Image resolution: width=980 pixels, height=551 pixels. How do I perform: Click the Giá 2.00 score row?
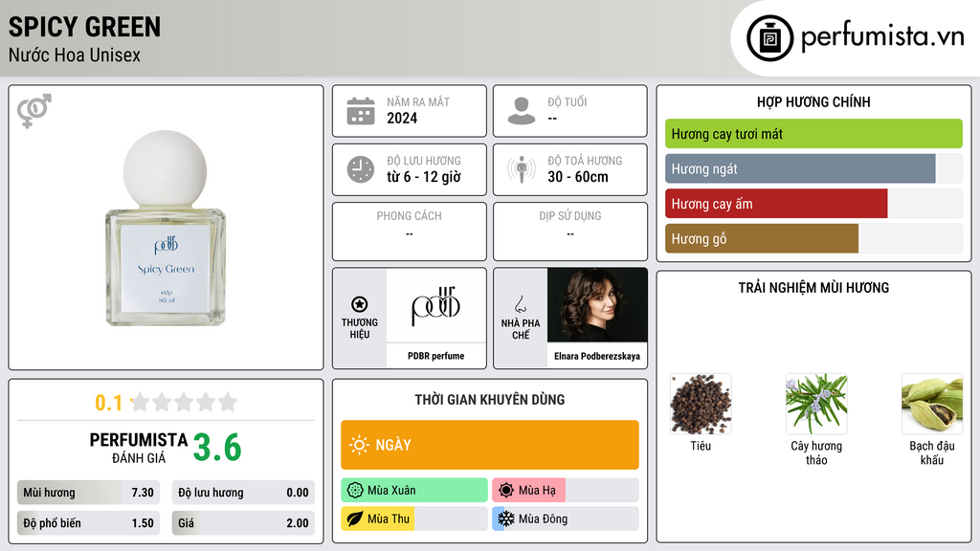point(243,523)
